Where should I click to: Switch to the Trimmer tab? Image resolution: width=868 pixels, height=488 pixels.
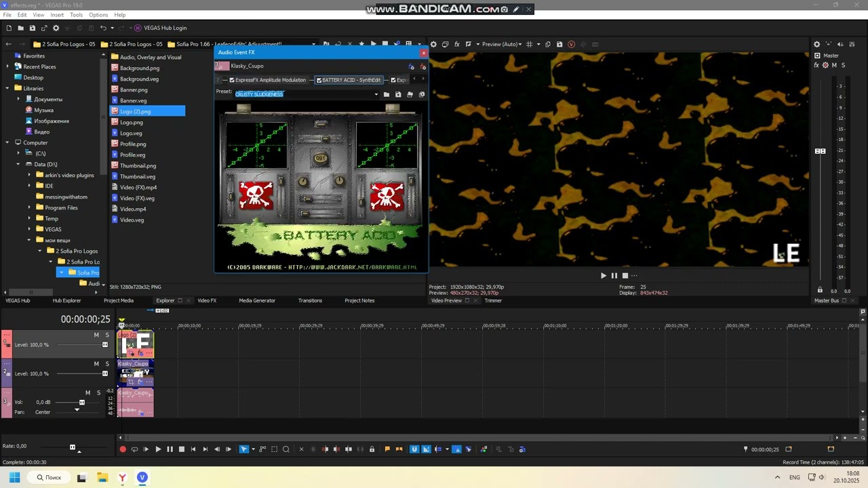[493, 300]
